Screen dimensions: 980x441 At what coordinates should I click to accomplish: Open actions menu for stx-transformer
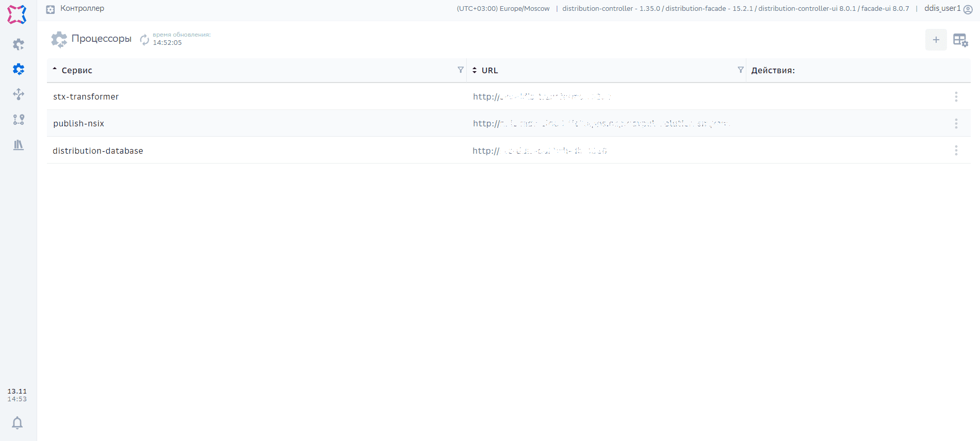pos(956,96)
